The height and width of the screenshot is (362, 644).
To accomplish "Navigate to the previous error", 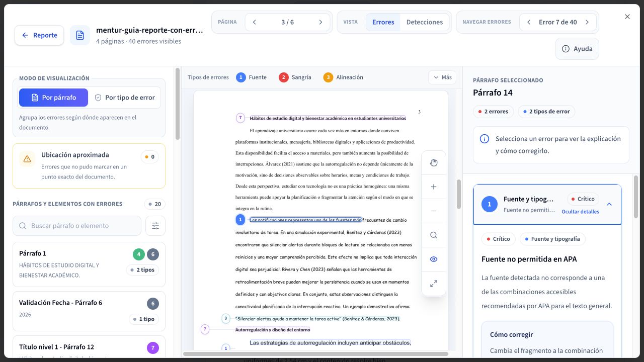I will [529, 22].
